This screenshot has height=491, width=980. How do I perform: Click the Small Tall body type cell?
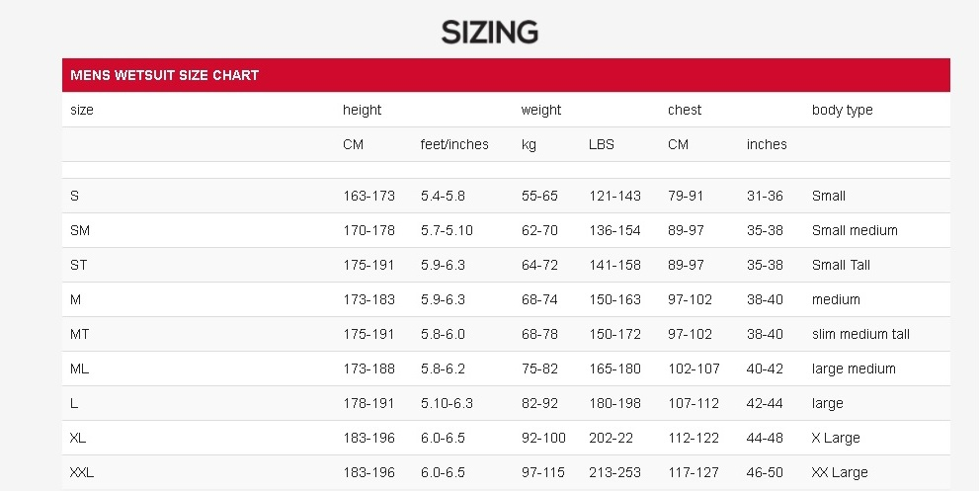841,265
